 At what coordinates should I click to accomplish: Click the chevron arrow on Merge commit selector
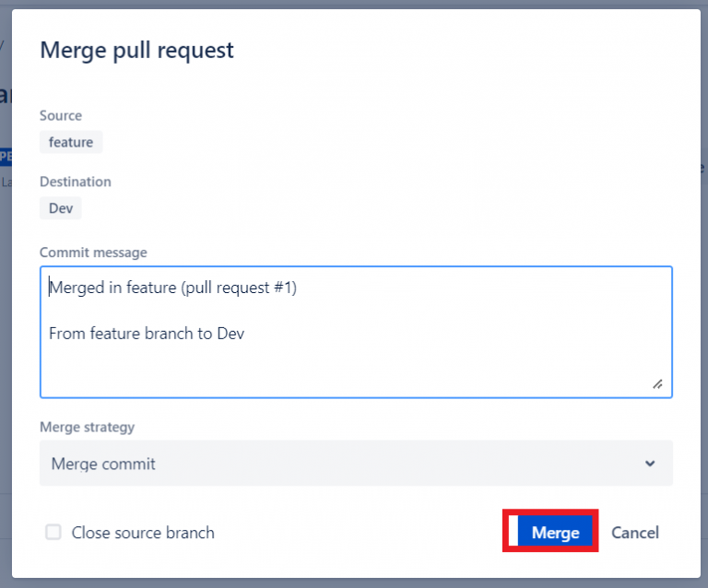(650, 464)
